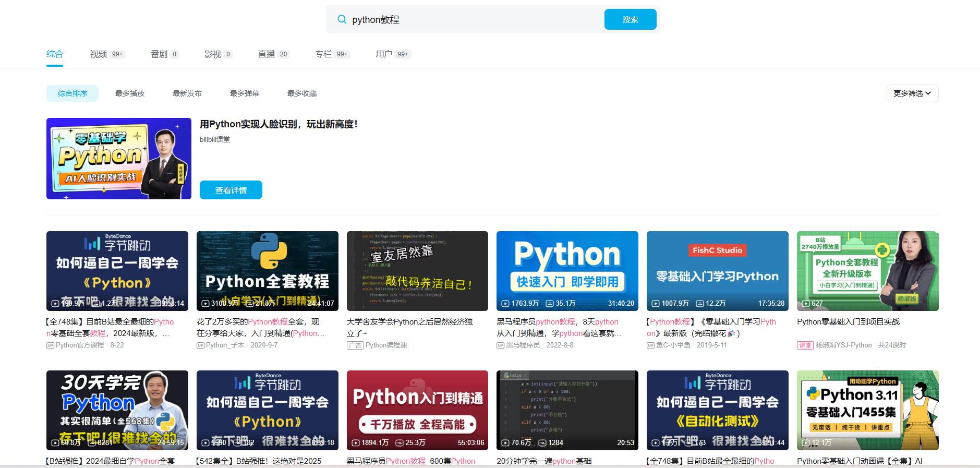Click bilibili课堂 label under course title
Viewport: 980px width, 468px height.
[x=215, y=139]
